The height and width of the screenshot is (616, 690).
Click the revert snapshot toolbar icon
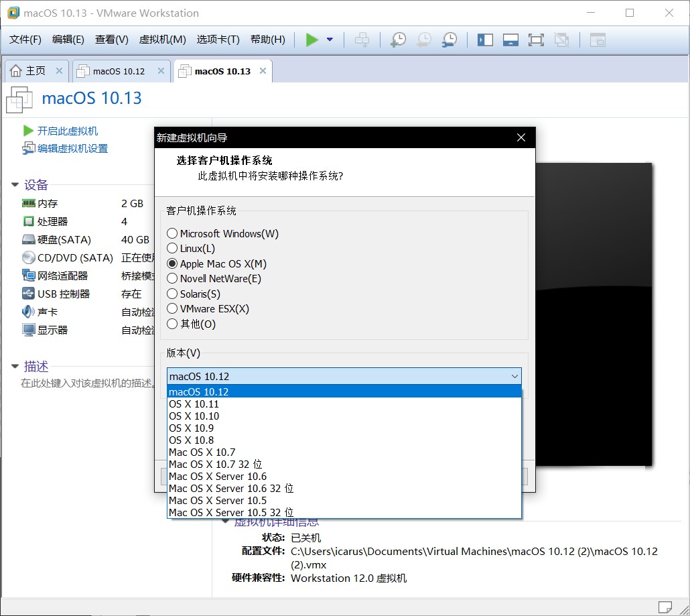(424, 40)
